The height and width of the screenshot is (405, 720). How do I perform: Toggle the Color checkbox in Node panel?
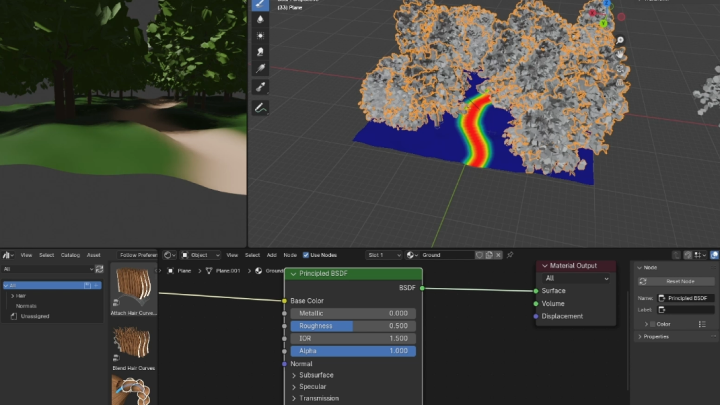pyautogui.click(x=652, y=324)
